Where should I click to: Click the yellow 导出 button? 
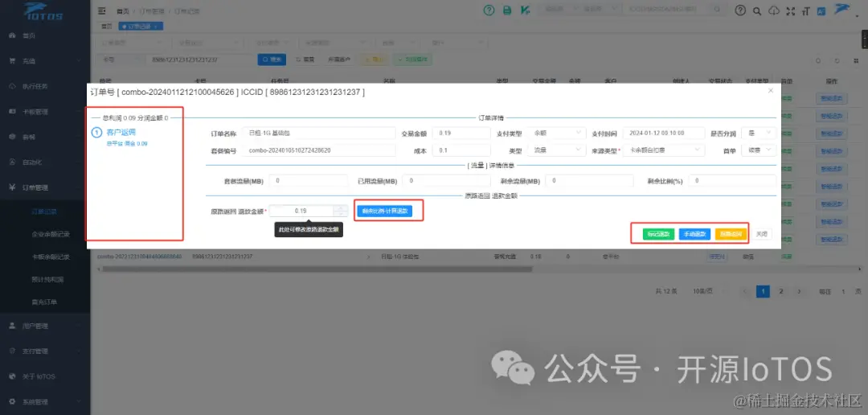(x=375, y=60)
